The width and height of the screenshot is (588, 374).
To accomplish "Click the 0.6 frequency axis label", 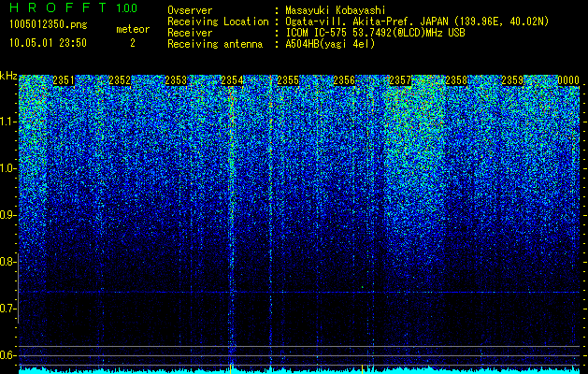I will tap(7, 355).
